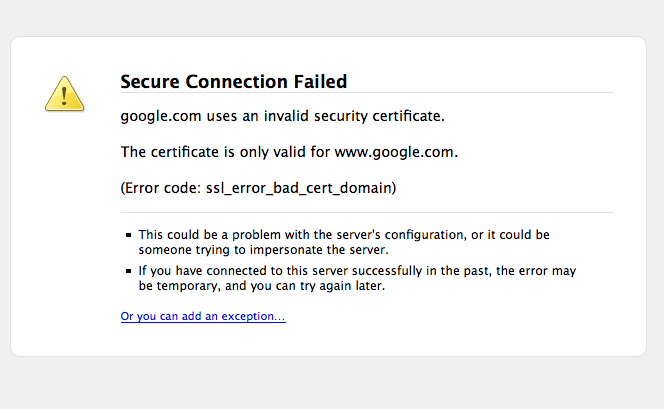Click the empty white panel area below the exception link

tap(329, 339)
